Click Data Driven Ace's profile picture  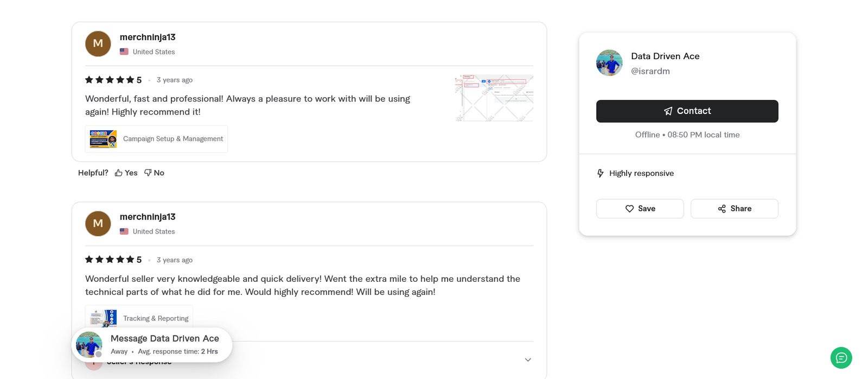click(x=609, y=62)
